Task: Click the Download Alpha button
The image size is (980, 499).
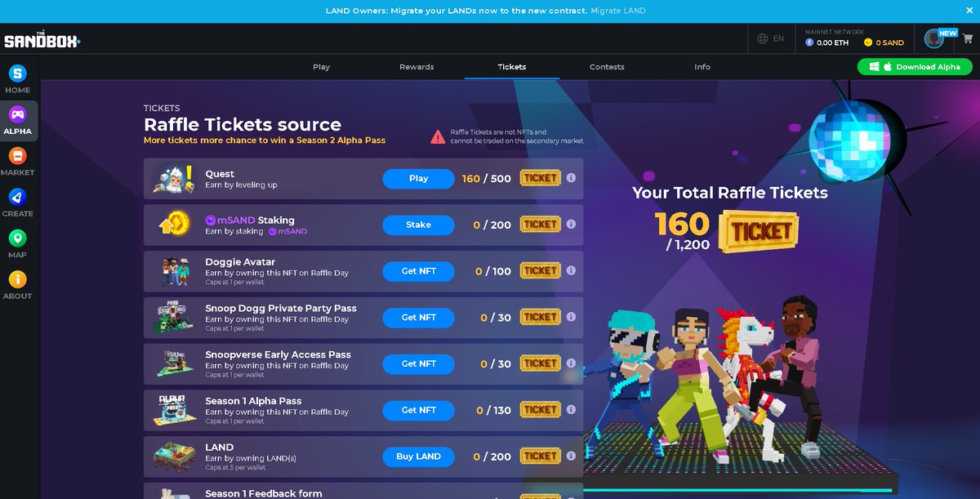Action: click(915, 67)
